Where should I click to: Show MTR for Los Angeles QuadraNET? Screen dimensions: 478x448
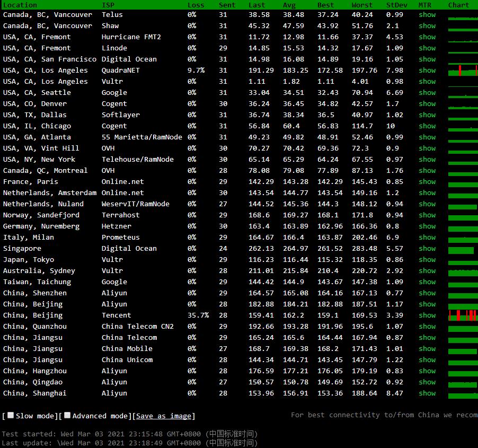427,71
